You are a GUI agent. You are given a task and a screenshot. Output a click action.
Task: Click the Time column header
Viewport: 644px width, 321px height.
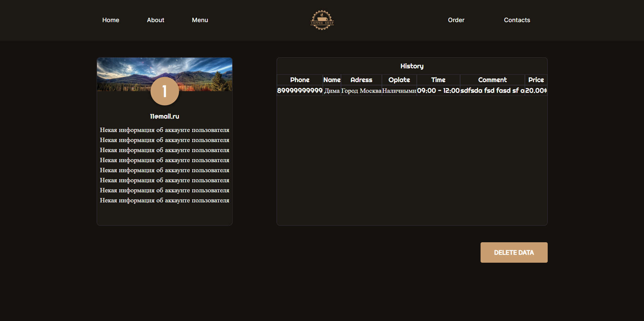(x=438, y=80)
